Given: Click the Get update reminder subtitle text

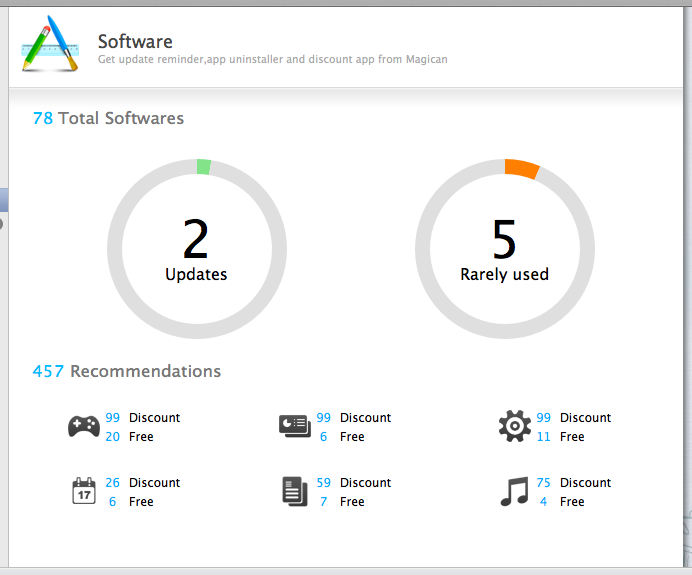Looking at the screenshot, I should [273, 59].
